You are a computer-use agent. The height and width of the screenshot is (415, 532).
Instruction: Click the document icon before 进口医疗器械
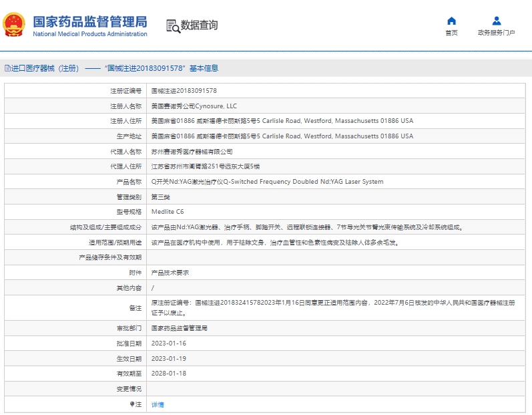coord(7,68)
